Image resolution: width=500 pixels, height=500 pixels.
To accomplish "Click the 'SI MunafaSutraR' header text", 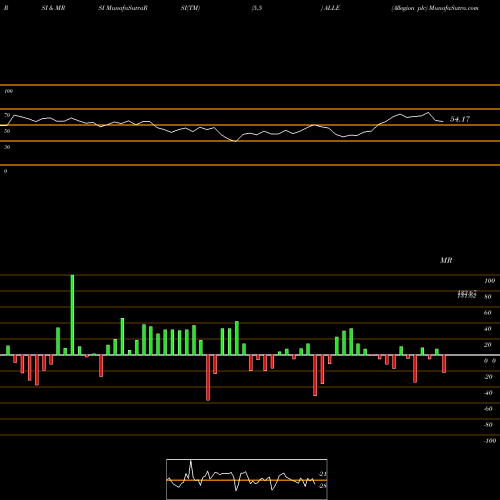I will [x=123, y=8].
